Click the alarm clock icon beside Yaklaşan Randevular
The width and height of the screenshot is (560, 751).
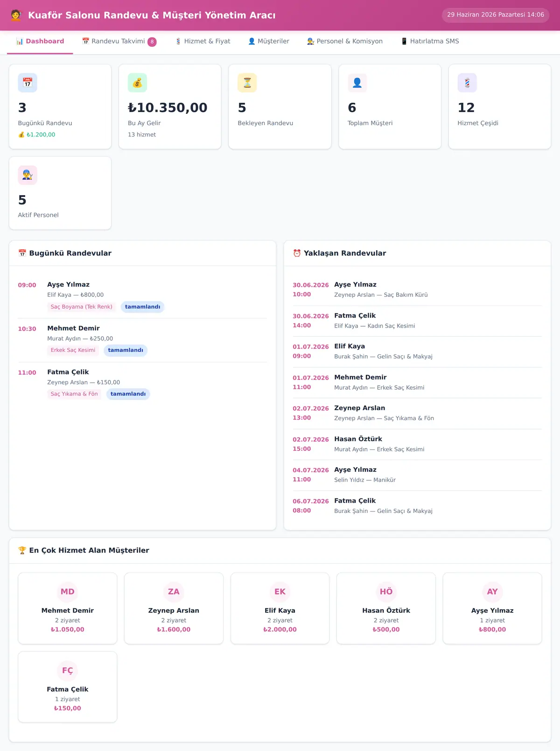coord(297,253)
